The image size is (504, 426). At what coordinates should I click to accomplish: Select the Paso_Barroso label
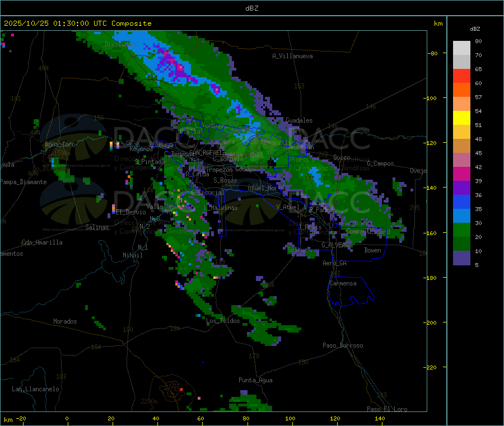[x=343, y=345]
